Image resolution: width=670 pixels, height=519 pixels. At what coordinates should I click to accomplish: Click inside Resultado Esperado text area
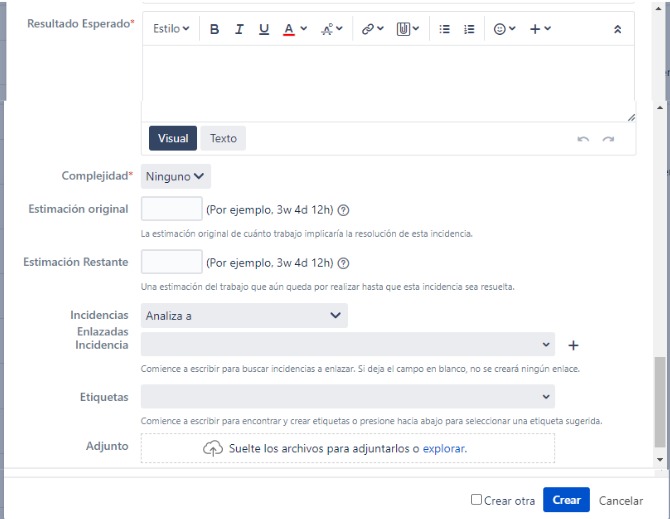pos(388,83)
